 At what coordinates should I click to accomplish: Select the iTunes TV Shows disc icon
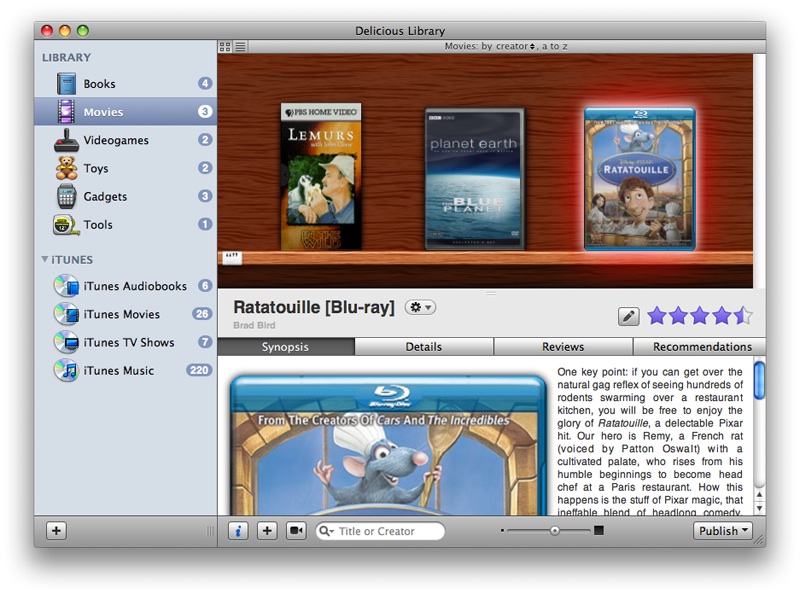coord(66,342)
